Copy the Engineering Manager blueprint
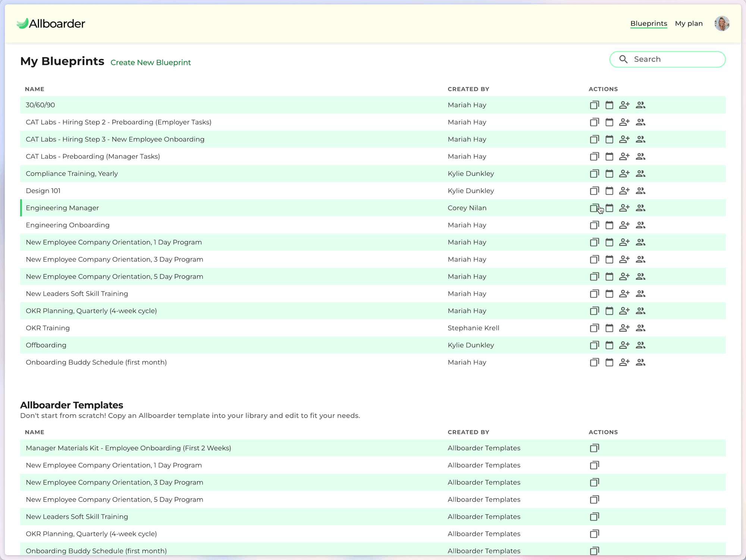The width and height of the screenshot is (746, 560). pyautogui.click(x=594, y=208)
